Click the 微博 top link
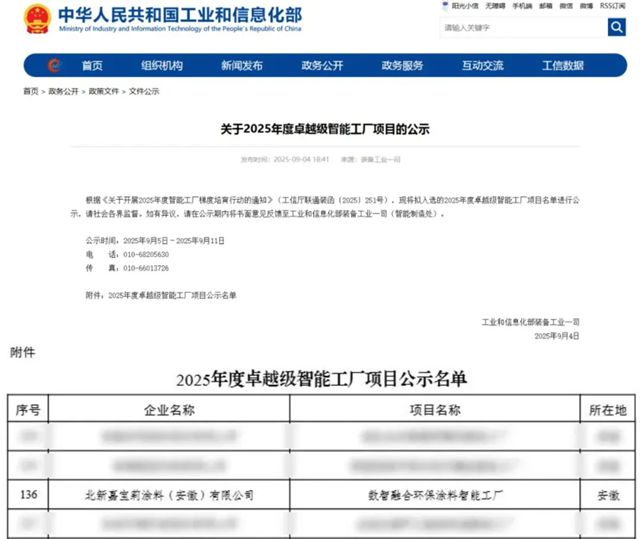640x539 pixels. [x=586, y=6]
